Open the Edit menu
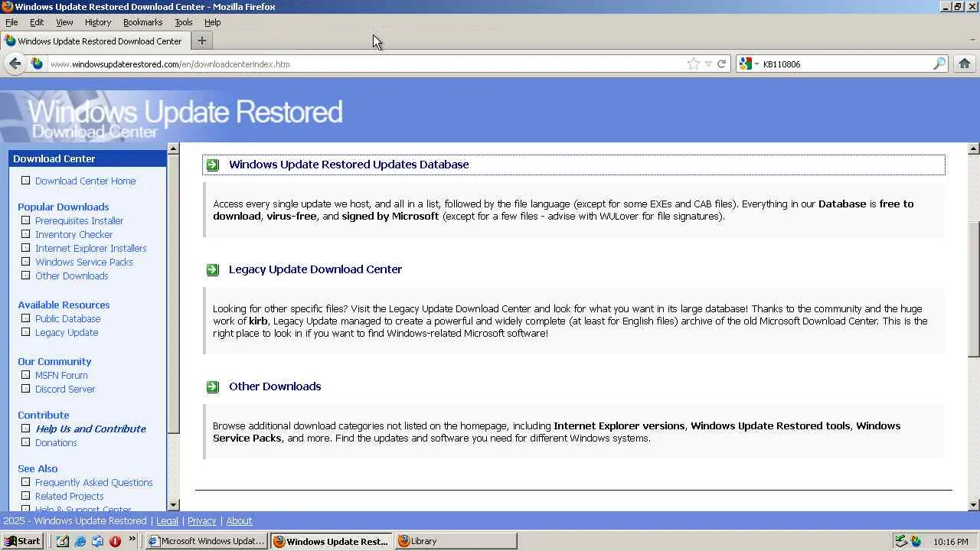The image size is (980, 551). click(x=37, y=23)
